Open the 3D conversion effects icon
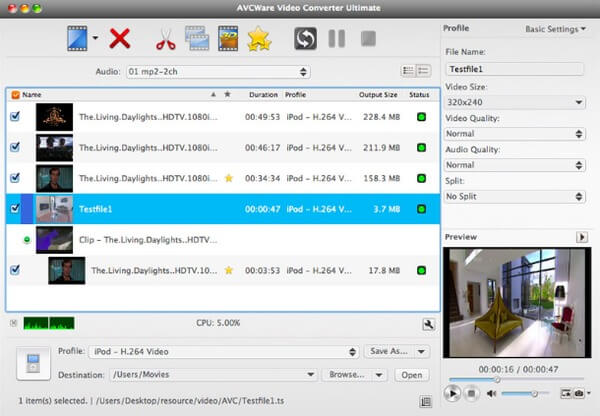This screenshot has height=416, width=600. pyautogui.click(x=228, y=38)
